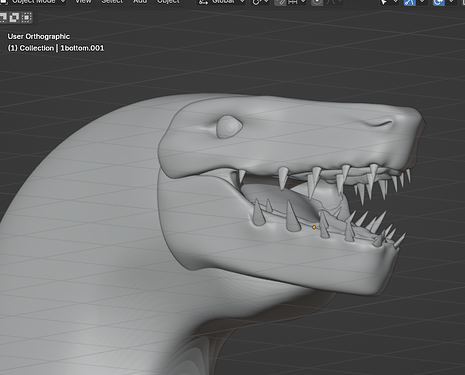The height and width of the screenshot is (375, 465).
Task: Open the Add menu
Action: (x=140, y=2)
